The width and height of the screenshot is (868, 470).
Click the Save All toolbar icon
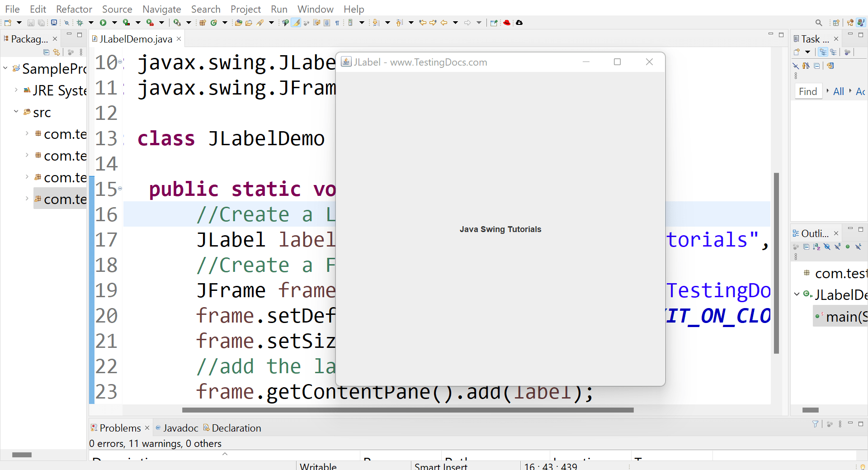[x=42, y=23]
